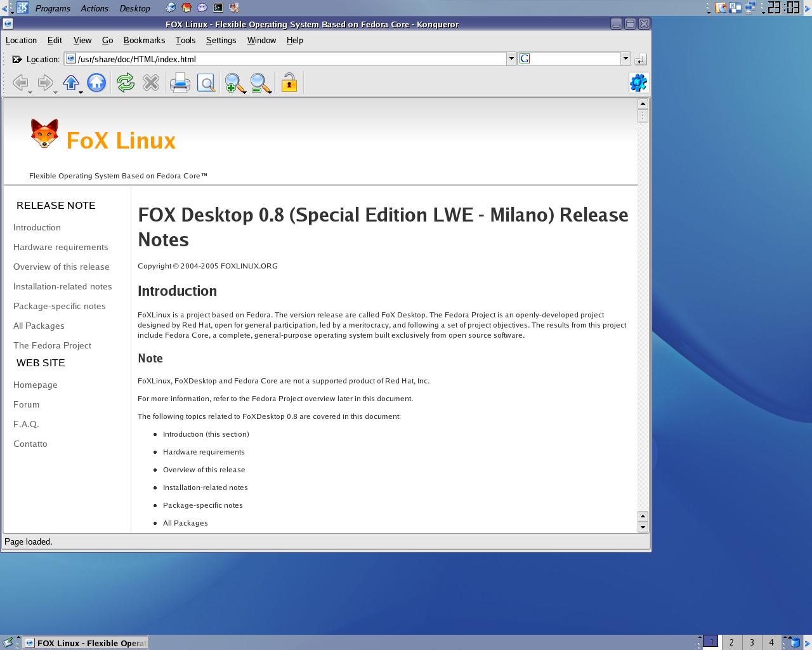Switch to virtual desktop 2
Screen dimensions: 812x650
731,642
